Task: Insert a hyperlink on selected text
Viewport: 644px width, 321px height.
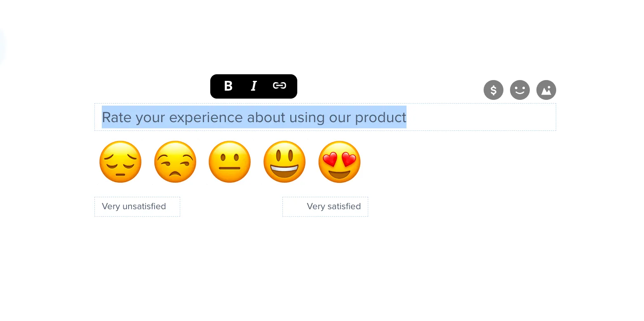Action: point(280,86)
